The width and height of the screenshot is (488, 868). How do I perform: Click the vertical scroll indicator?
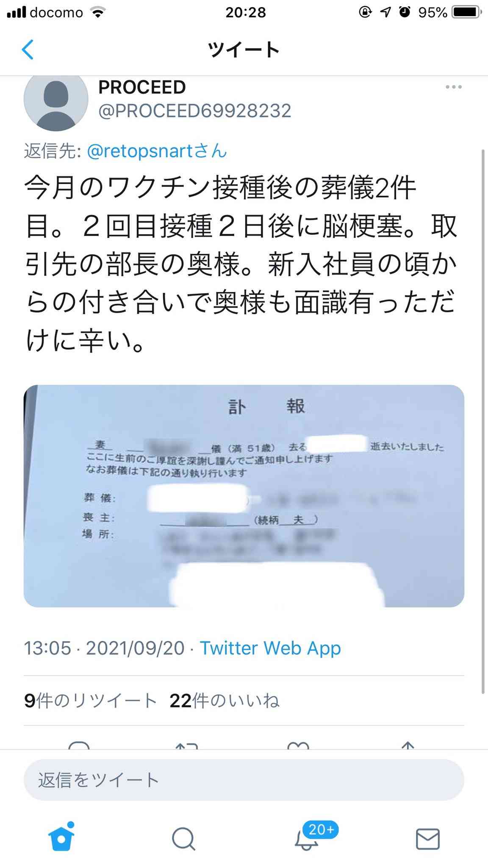(483, 422)
